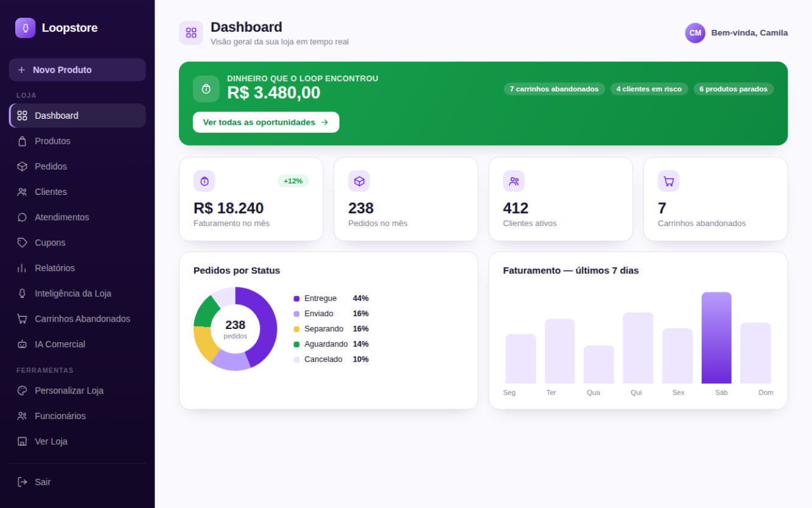The height and width of the screenshot is (508, 812).
Task: Open the Relatórios page
Action: coord(77,268)
